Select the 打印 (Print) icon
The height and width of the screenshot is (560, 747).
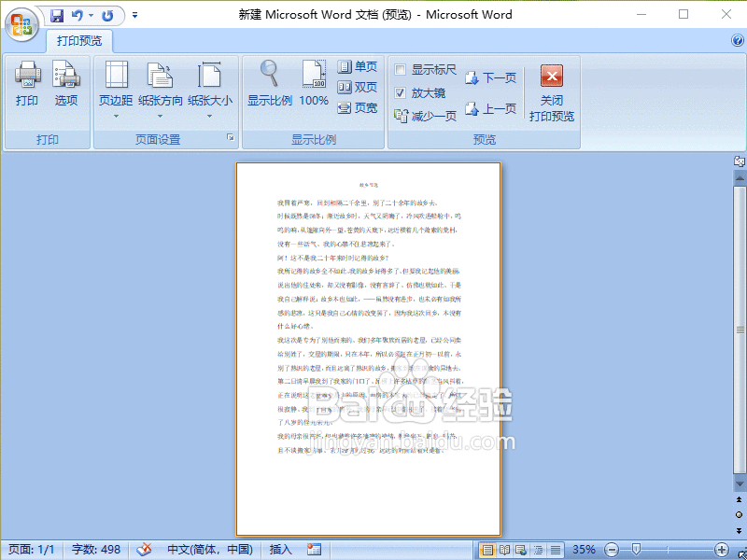coord(26,86)
